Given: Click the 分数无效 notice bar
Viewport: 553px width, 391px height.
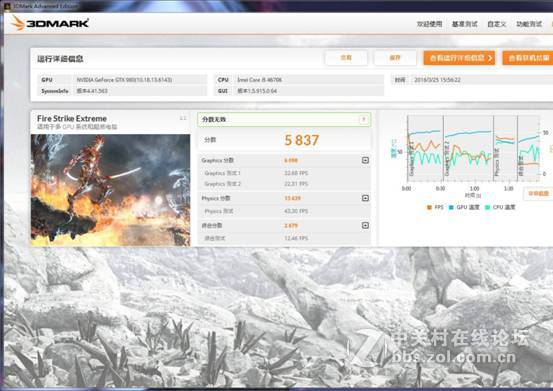Looking at the screenshot, I should [x=284, y=120].
